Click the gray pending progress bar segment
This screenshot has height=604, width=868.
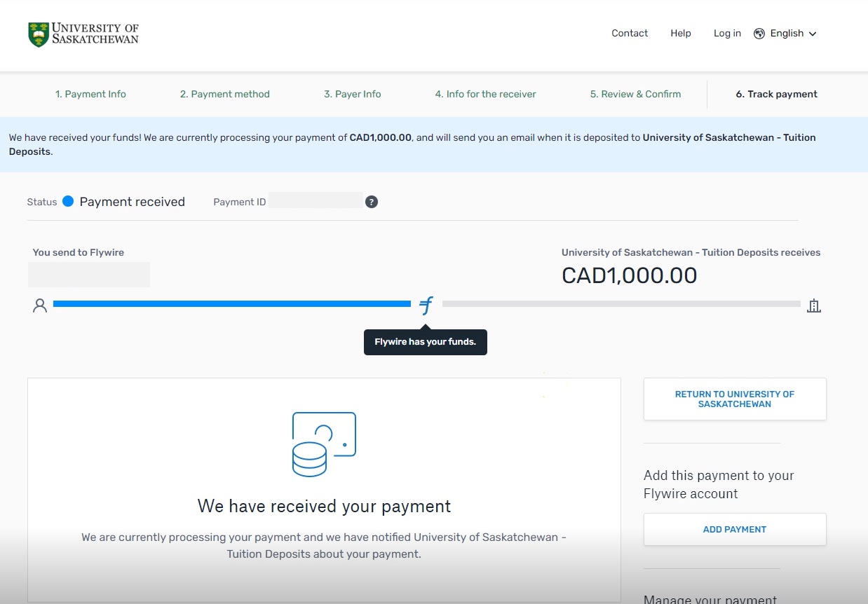click(621, 304)
